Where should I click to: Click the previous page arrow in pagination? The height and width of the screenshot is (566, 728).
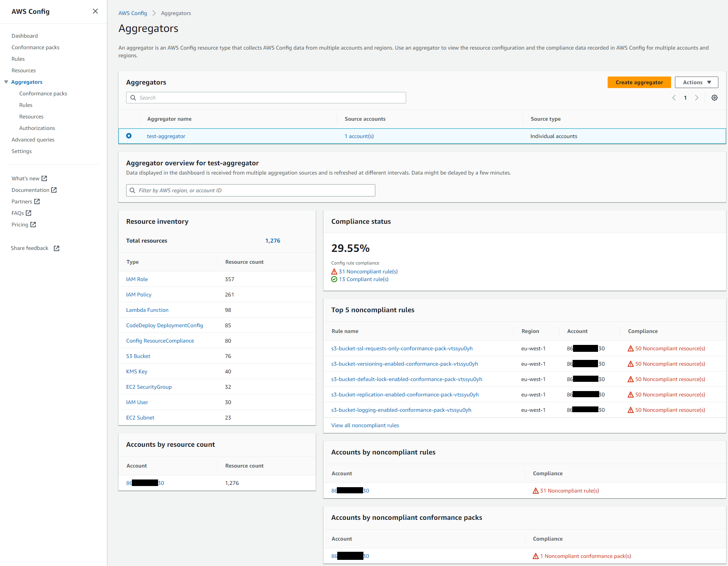tap(673, 98)
